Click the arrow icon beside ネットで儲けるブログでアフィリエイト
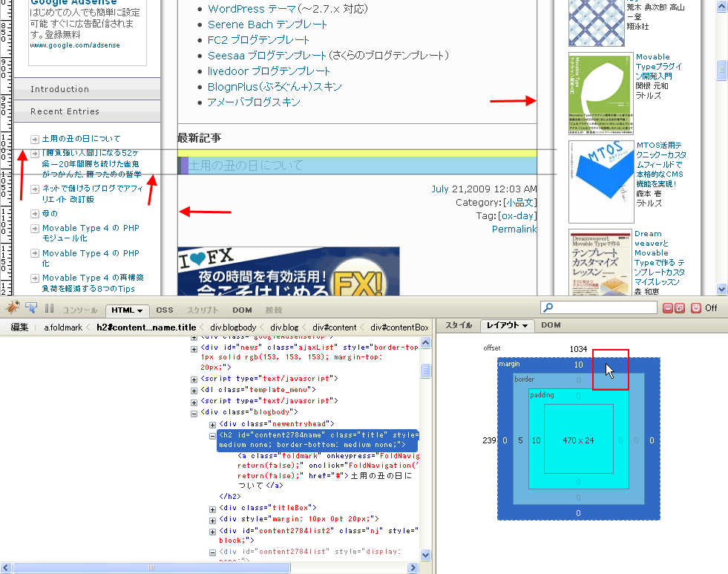Viewport: 728px width, 574px height. coord(35,189)
